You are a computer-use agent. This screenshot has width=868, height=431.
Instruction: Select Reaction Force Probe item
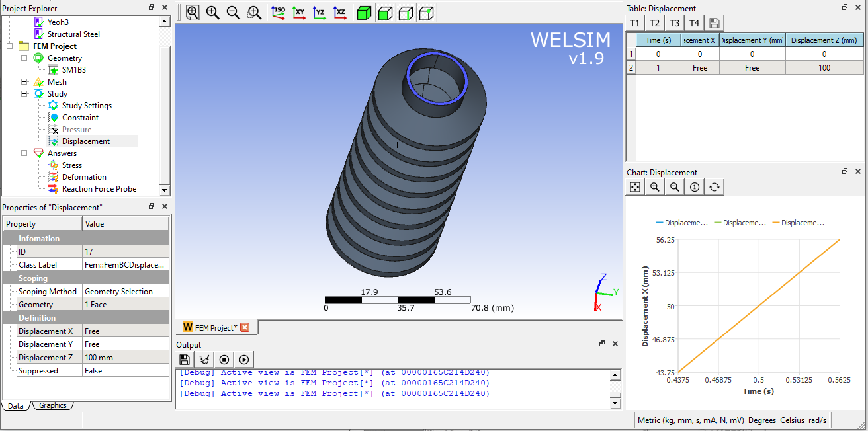99,189
